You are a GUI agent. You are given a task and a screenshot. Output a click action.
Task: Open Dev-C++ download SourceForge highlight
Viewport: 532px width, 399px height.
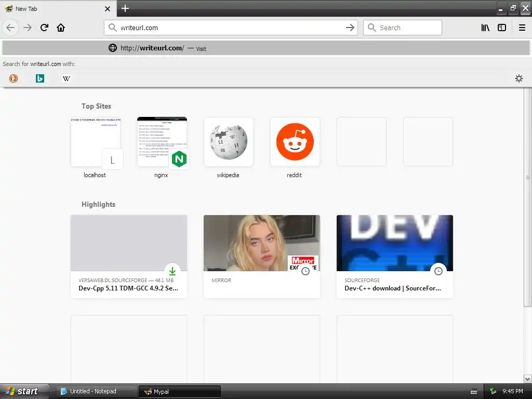click(x=395, y=257)
